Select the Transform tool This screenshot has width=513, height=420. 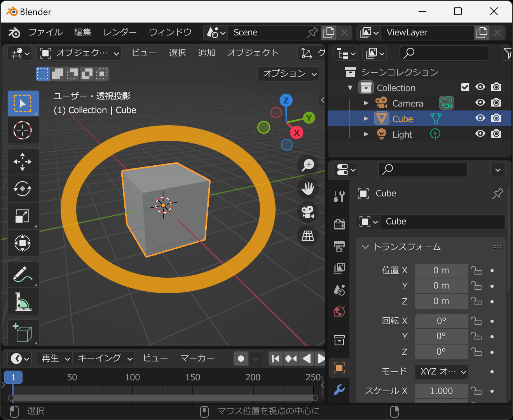click(23, 243)
